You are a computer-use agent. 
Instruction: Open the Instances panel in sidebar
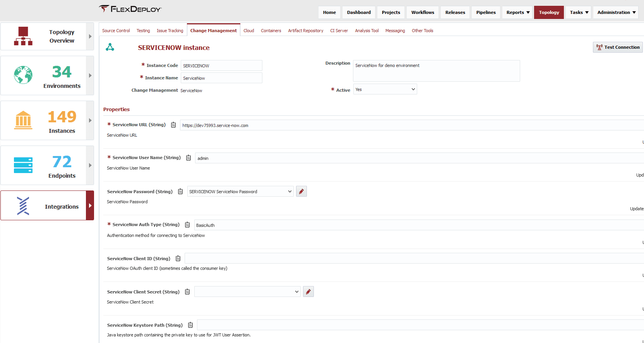[x=47, y=120]
